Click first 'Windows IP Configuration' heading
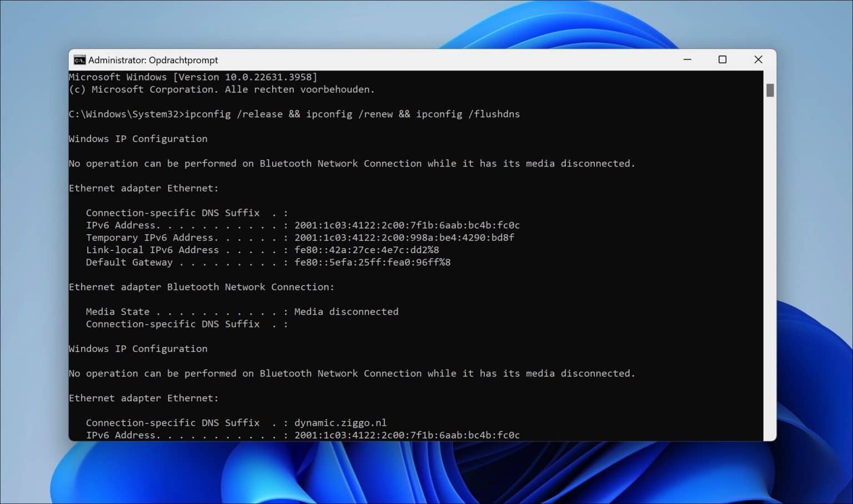The image size is (853, 504). click(x=138, y=139)
